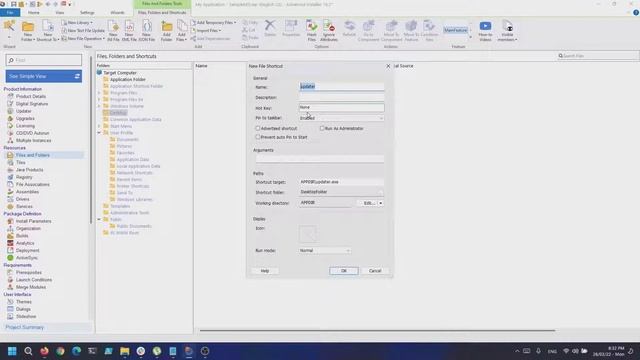Open File Explorer from the taskbar
640x360 pixels.
click(x=124, y=351)
